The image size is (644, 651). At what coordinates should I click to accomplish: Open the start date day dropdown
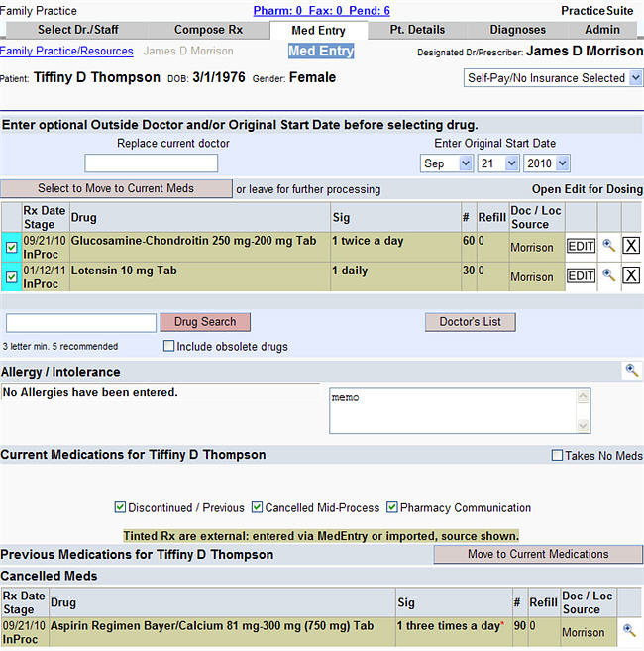498,163
